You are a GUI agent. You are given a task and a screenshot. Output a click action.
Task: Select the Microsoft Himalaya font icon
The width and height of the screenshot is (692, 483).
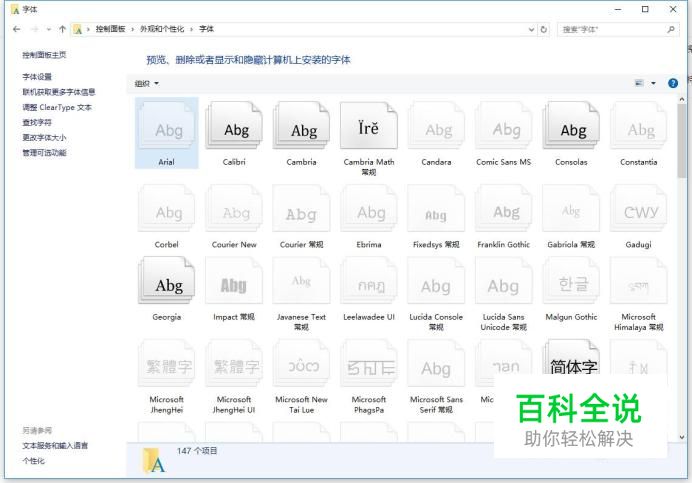pyautogui.click(x=639, y=280)
